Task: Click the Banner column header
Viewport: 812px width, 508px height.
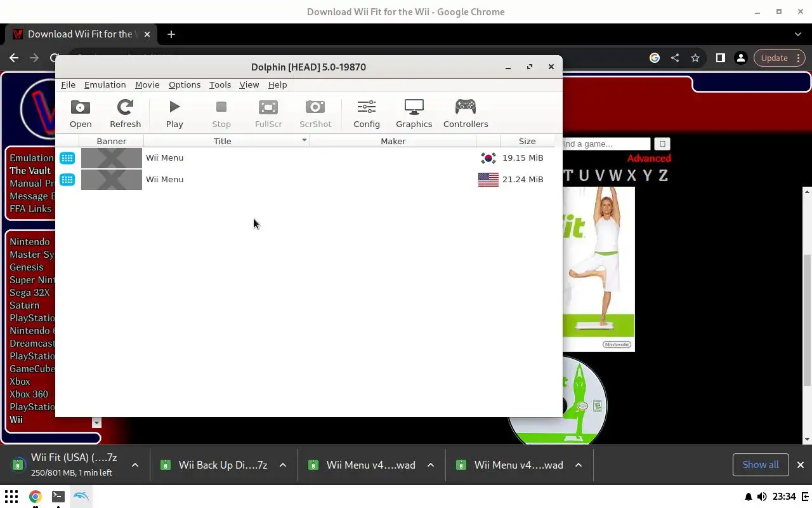Action: tap(111, 141)
